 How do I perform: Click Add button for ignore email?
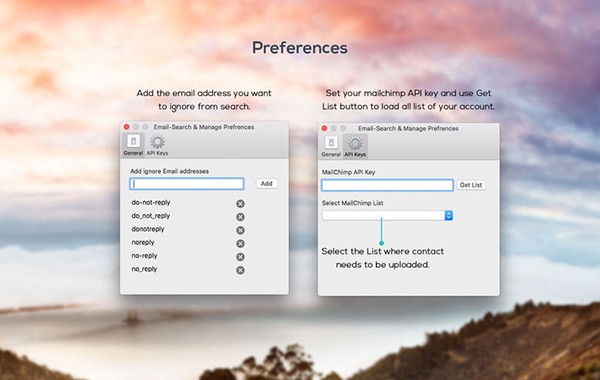click(x=267, y=184)
